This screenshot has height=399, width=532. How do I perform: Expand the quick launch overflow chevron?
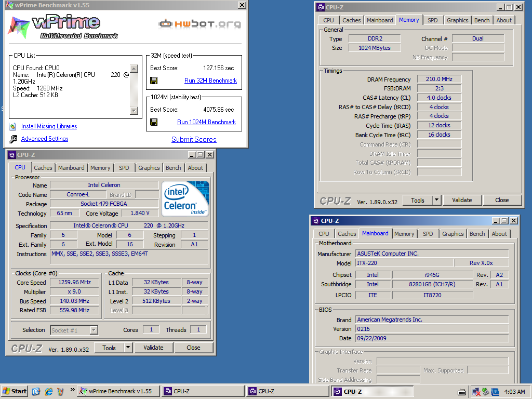click(x=72, y=390)
